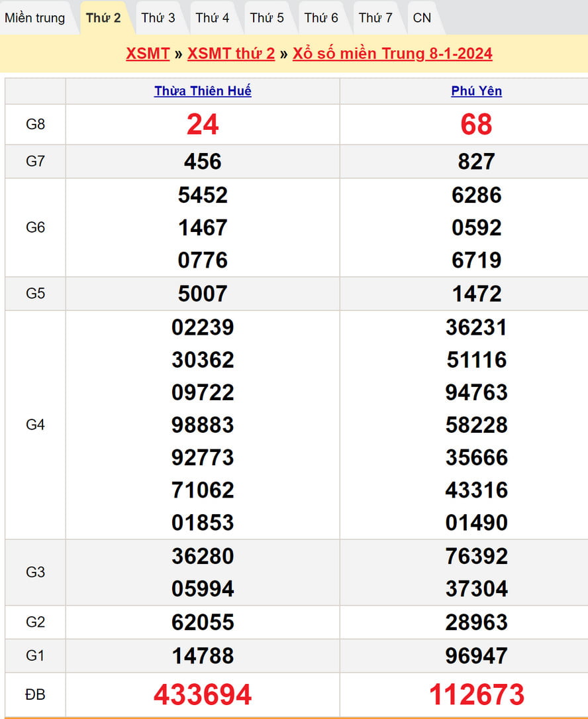Open the Thừa Thiên Huế column link
Image resolution: width=588 pixels, height=719 pixels.
point(203,91)
